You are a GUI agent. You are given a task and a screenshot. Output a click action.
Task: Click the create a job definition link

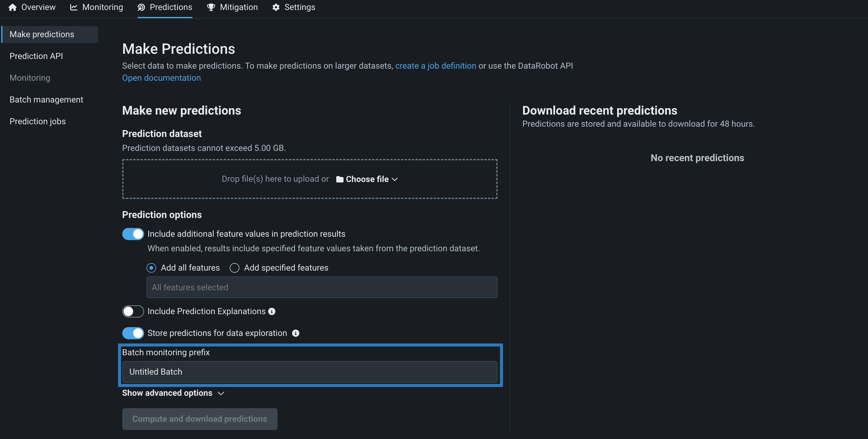tap(435, 66)
